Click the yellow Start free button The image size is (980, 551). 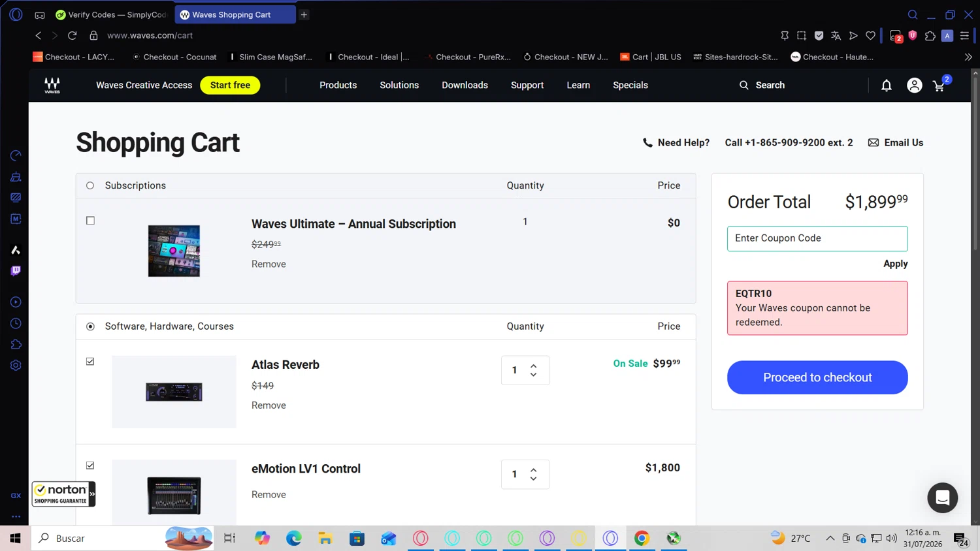[x=230, y=85]
